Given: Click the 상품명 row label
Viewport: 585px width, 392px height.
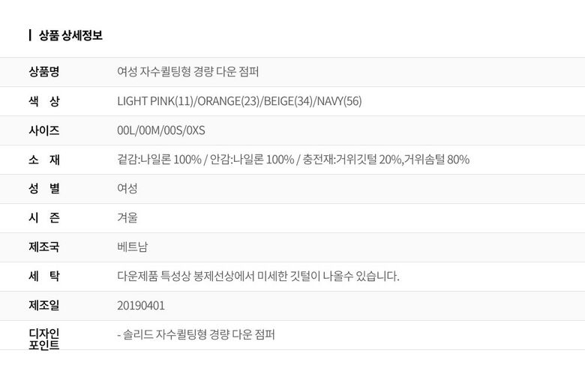Looking at the screenshot, I should coord(44,72).
